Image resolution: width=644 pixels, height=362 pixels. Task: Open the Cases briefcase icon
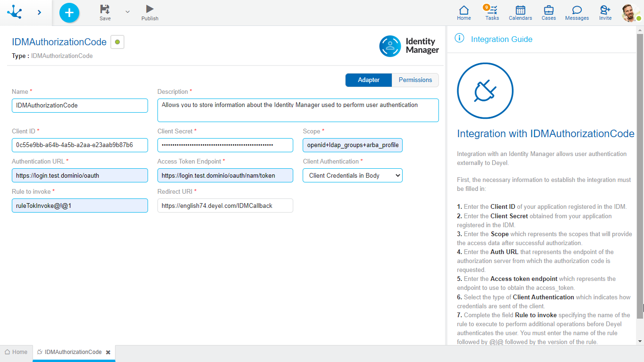[x=549, y=13]
